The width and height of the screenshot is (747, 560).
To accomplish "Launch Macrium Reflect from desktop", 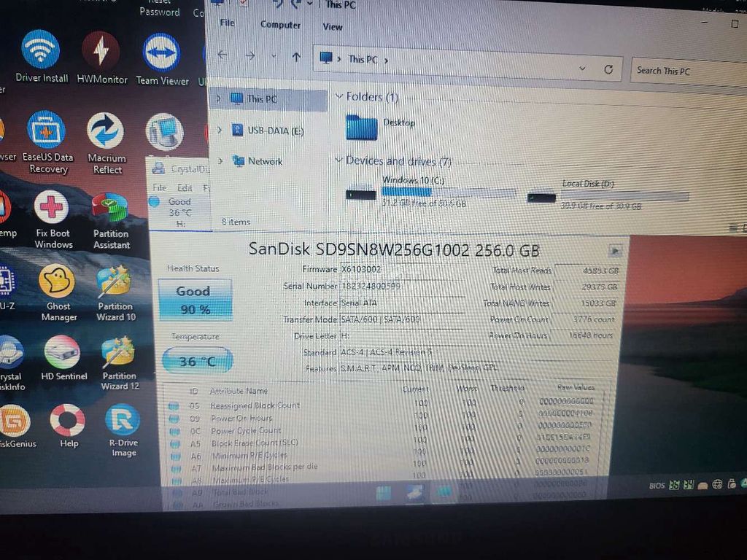I will tap(107, 144).
